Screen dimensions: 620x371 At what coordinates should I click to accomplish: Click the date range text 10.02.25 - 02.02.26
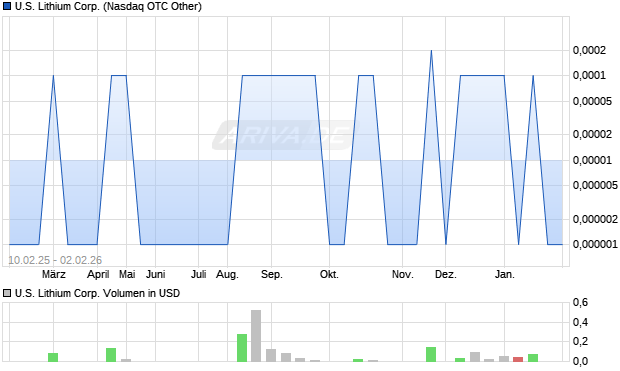(x=55, y=260)
